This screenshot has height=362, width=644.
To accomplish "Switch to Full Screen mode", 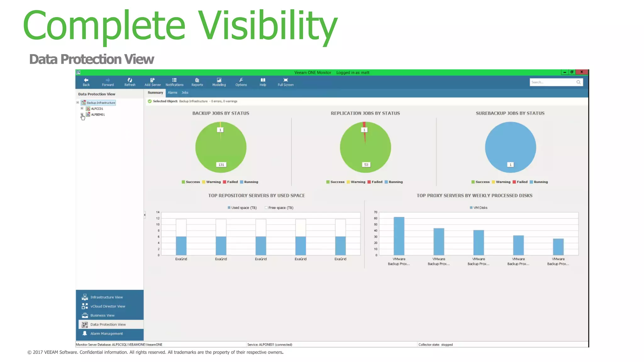I will pos(286,80).
